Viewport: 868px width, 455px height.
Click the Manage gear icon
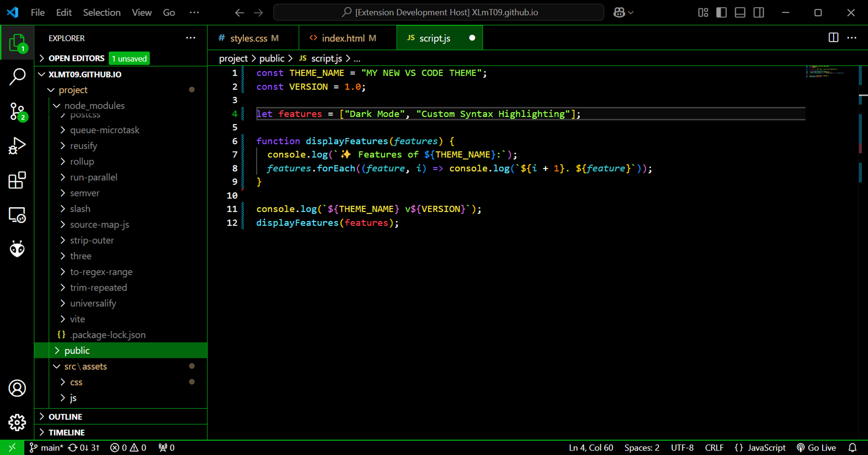point(17,422)
